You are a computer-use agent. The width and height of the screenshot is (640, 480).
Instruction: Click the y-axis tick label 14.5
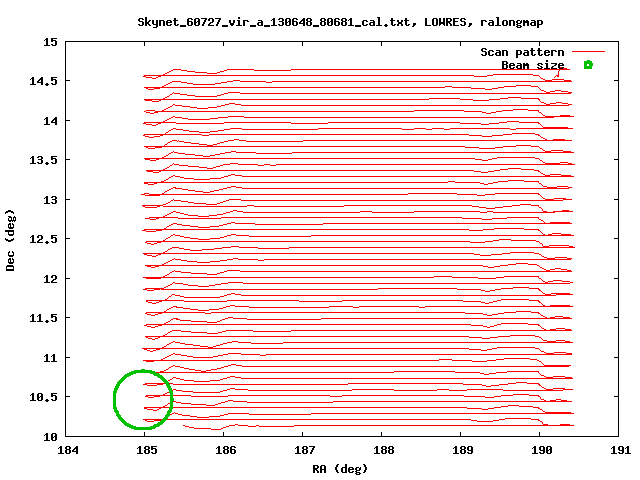coord(43,81)
